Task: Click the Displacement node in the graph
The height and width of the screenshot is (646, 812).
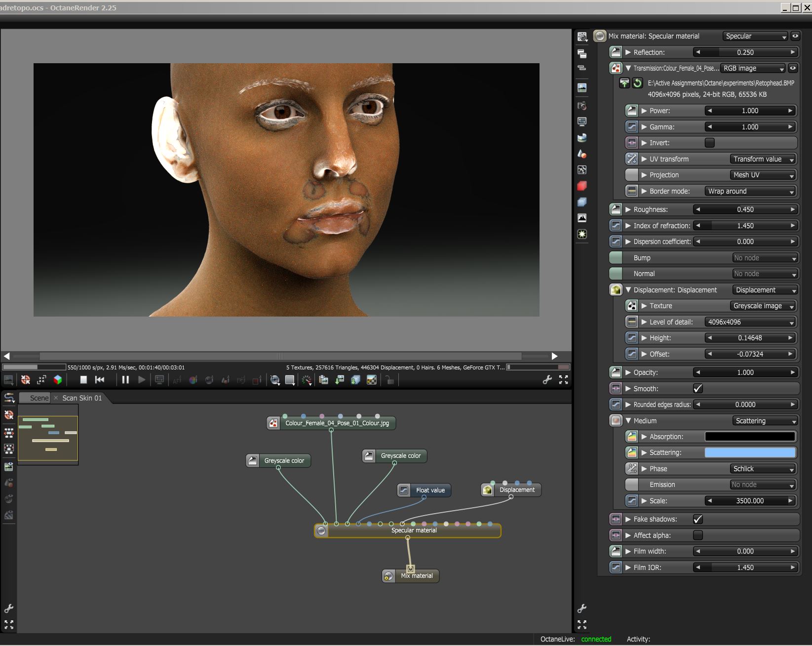Action: click(x=516, y=490)
